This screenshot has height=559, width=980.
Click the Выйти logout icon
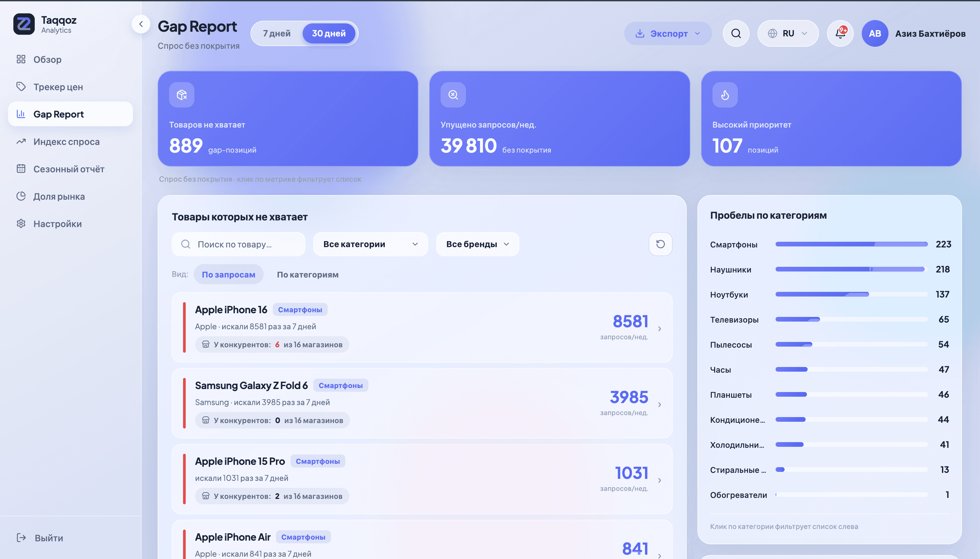click(21, 538)
